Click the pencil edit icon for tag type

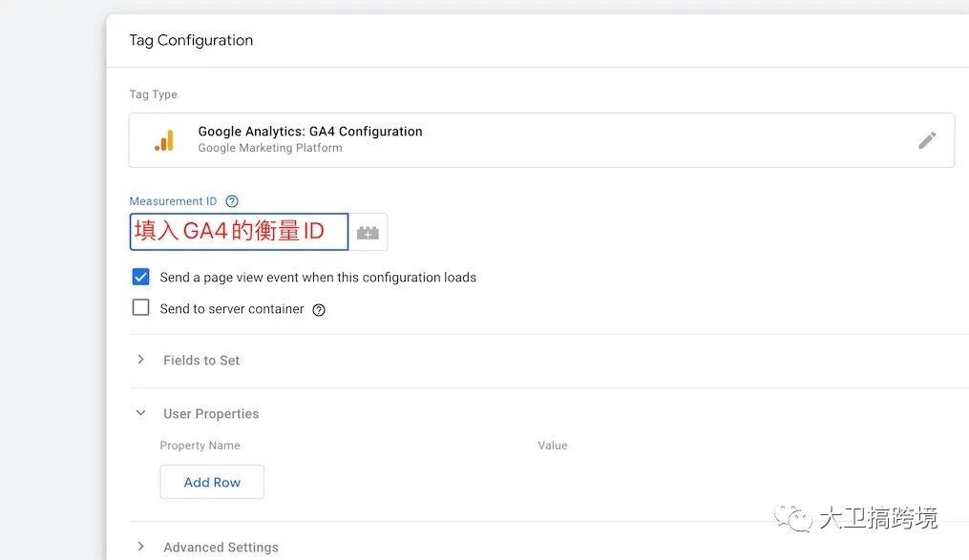coord(926,140)
